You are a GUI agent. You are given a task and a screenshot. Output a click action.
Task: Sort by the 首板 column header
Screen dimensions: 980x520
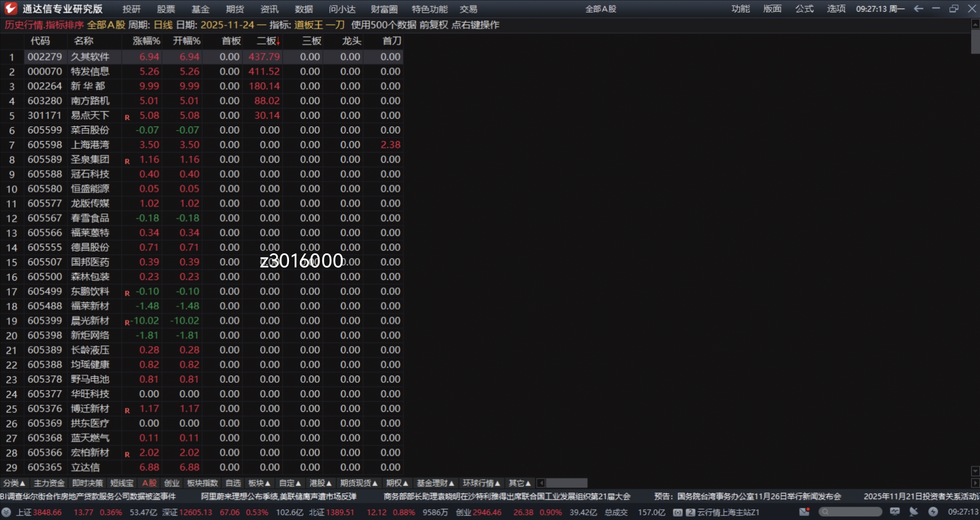tap(231, 41)
